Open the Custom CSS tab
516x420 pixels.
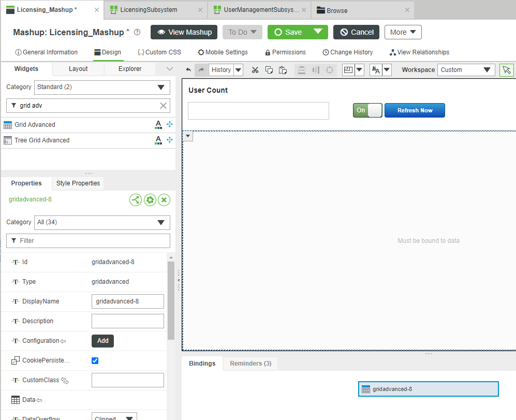159,52
